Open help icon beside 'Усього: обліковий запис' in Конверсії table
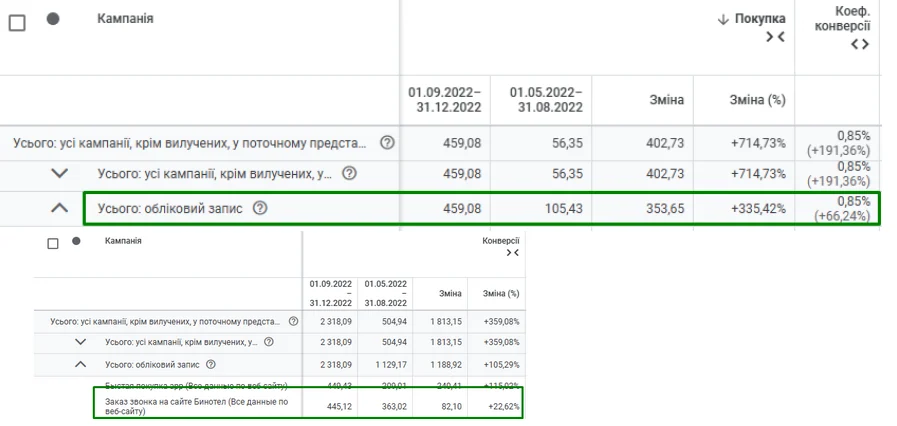 pyautogui.click(x=211, y=364)
